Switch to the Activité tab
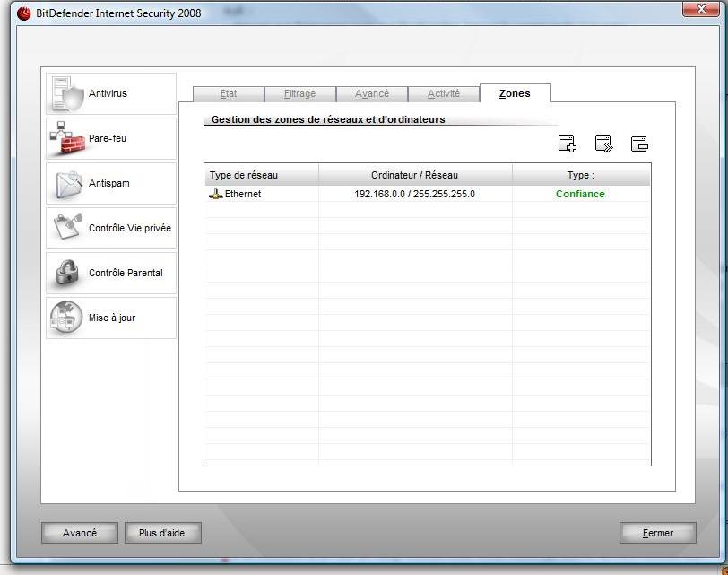This screenshot has height=575, width=728. pyautogui.click(x=444, y=94)
